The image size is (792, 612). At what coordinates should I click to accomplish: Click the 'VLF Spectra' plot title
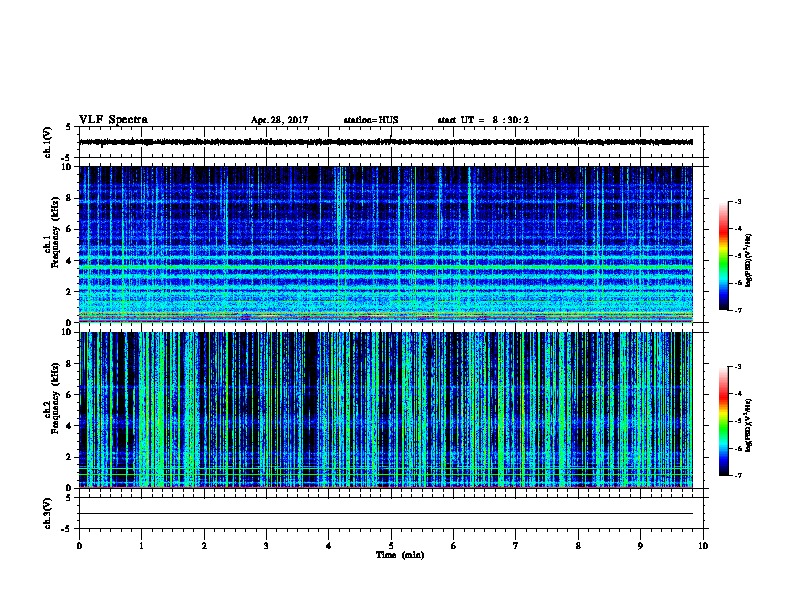[x=113, y=120]
